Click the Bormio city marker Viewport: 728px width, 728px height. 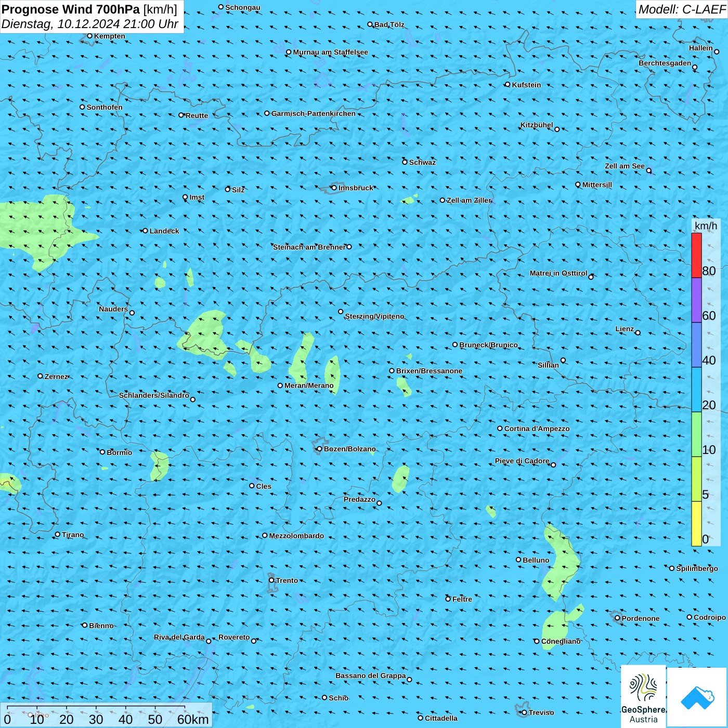coord(102,452)
